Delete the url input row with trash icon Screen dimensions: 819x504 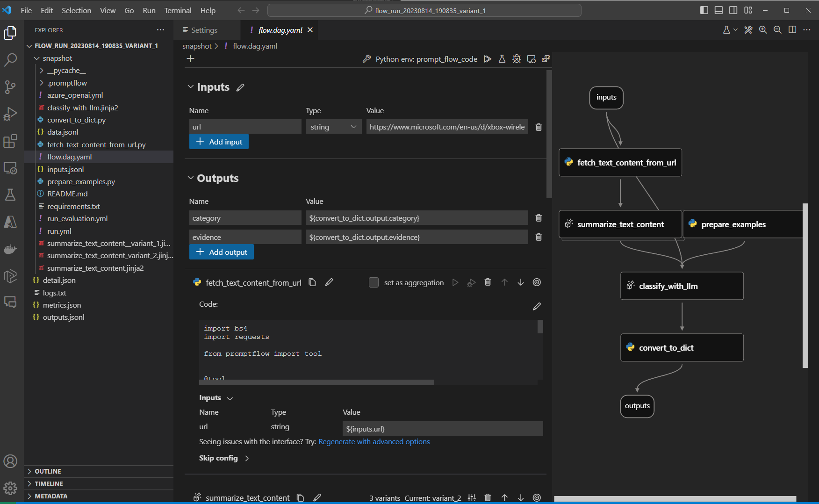pyautogui.click(x=539, y=127)
